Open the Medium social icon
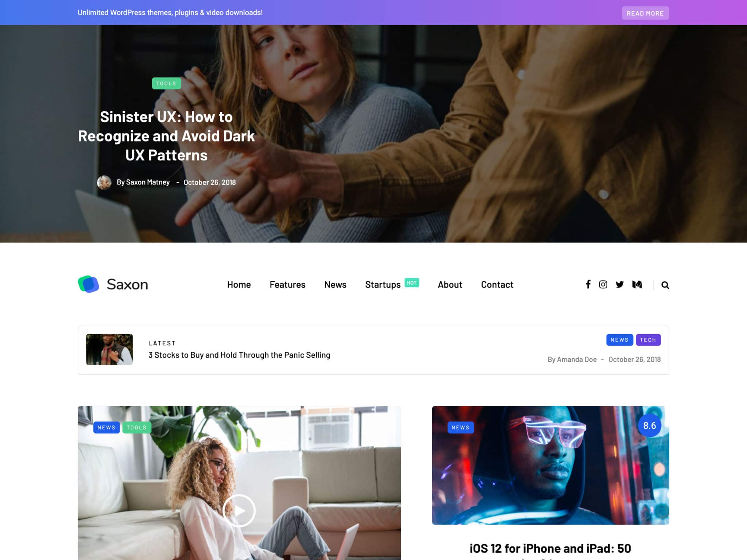This screenshot has width=747, height=560. 637,284
